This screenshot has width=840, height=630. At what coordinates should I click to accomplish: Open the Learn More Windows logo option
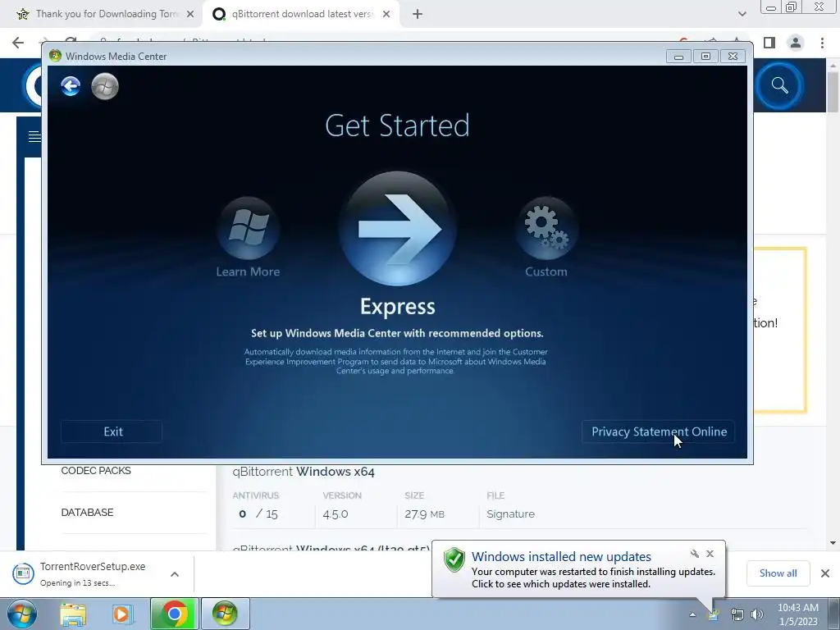(x=248, y=229)
